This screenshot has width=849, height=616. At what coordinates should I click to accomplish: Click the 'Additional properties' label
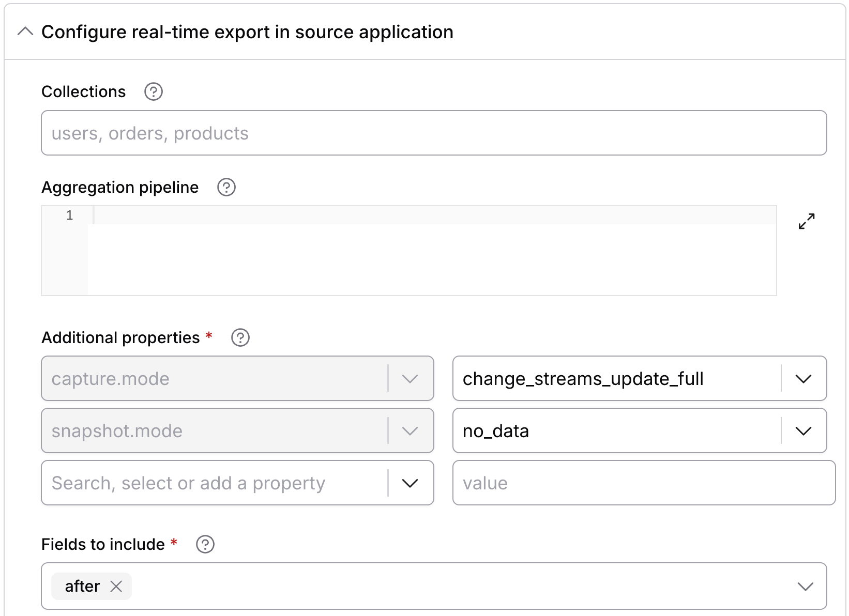120,337
